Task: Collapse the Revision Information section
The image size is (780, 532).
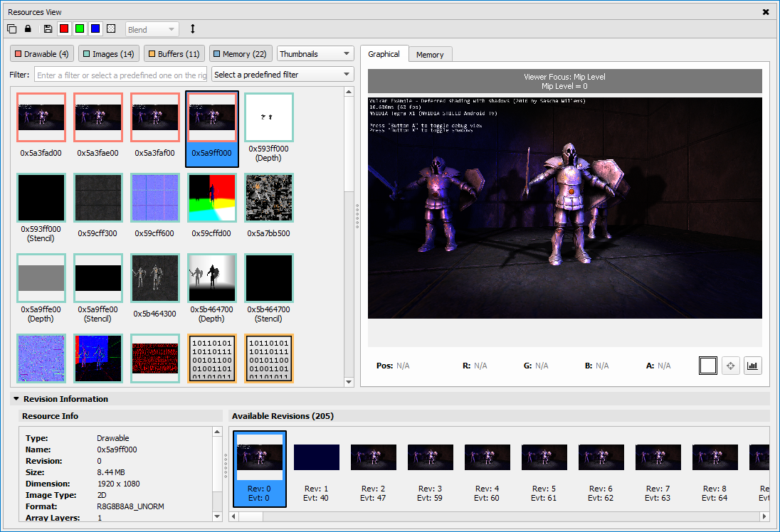Action: click(16, 399)
